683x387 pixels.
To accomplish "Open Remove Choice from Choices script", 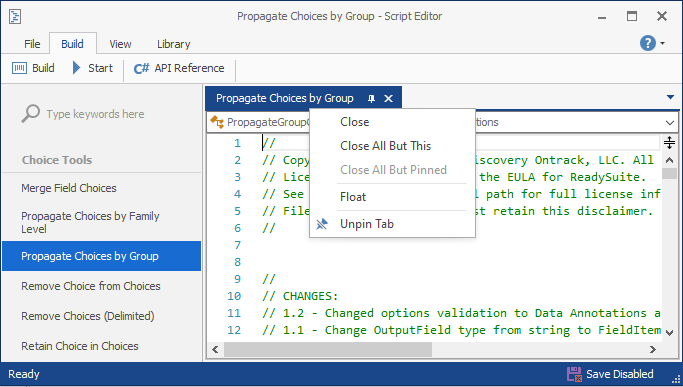I will pyautogui.click(x=101, y=286).
